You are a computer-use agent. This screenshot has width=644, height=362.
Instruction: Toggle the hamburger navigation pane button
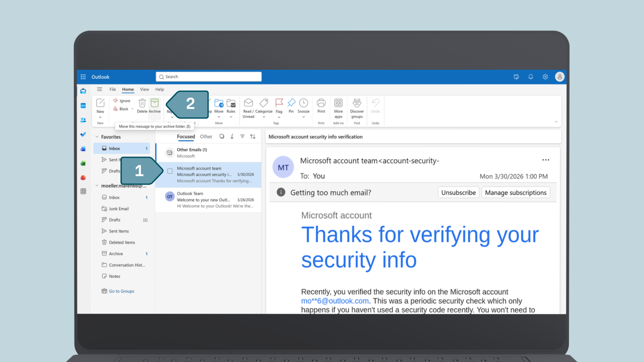coord(99,89)
